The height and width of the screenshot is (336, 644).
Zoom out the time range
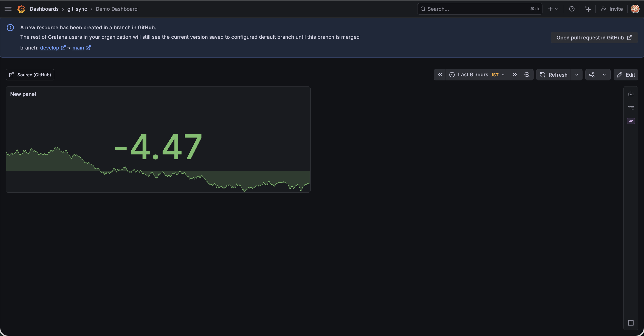pyautogui.click(x=527, y=75)
